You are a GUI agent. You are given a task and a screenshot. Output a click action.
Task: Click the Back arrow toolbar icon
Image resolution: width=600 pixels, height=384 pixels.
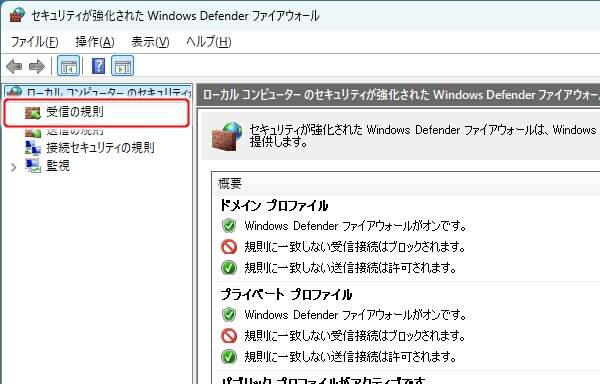click(14, 67)
